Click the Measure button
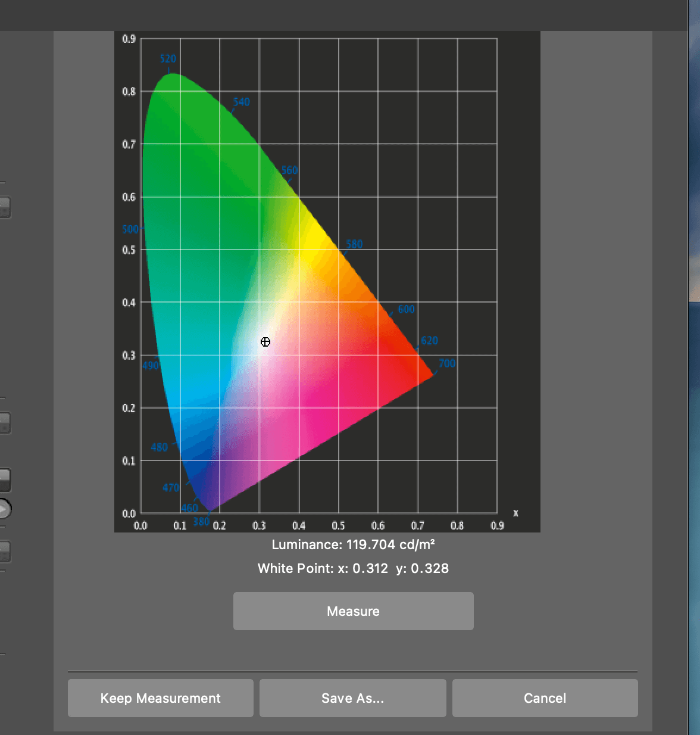This screenshot has height=735, width=700. pyautogui.click(x=353, y=611)
